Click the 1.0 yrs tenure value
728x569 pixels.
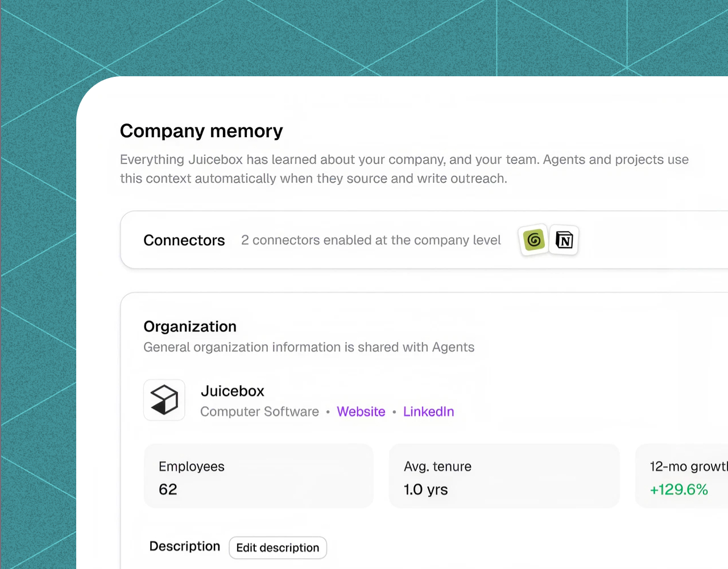(426, 489)
